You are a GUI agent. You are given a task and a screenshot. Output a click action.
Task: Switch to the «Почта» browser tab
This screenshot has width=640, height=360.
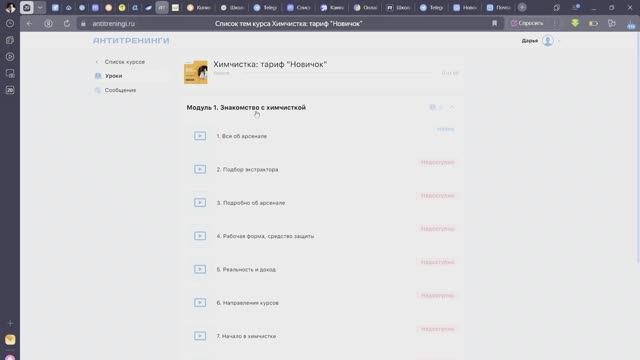click(498, 7)
